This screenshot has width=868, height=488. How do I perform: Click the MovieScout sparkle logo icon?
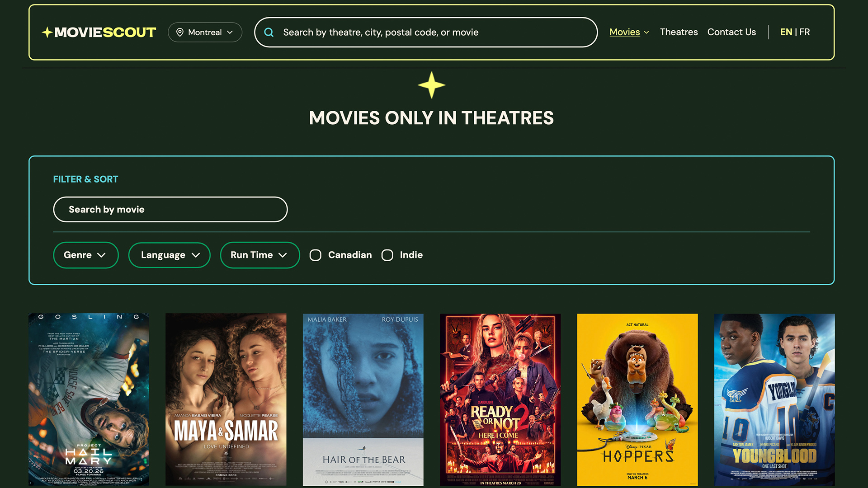pyautogui.click(x=47, y=32)
